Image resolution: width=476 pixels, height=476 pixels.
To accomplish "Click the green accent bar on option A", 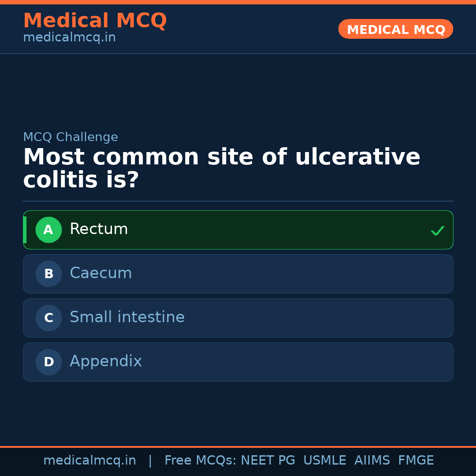I will [26, 230].
